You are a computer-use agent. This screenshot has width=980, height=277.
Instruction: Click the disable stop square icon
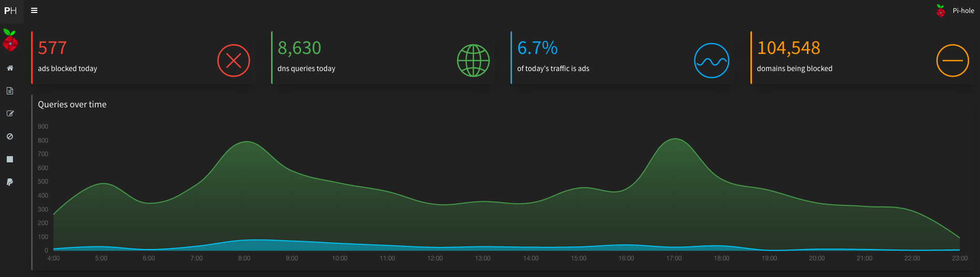pyautogui.click(x=10, y=159)
